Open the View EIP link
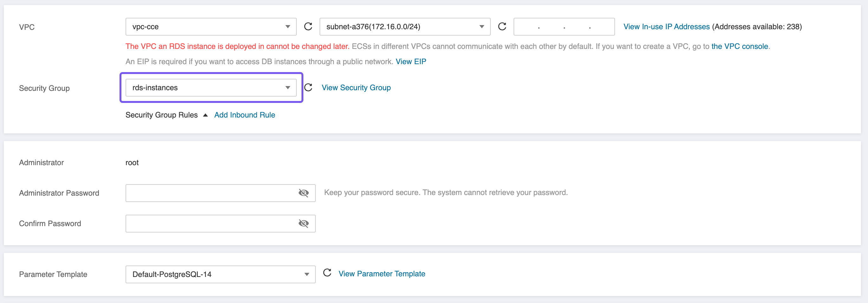 tap(411, 61)
